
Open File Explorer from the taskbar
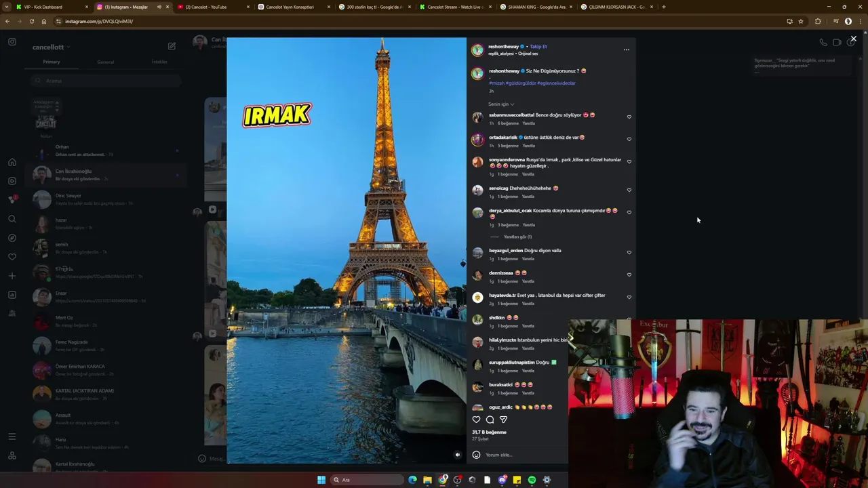coord(427,480)
